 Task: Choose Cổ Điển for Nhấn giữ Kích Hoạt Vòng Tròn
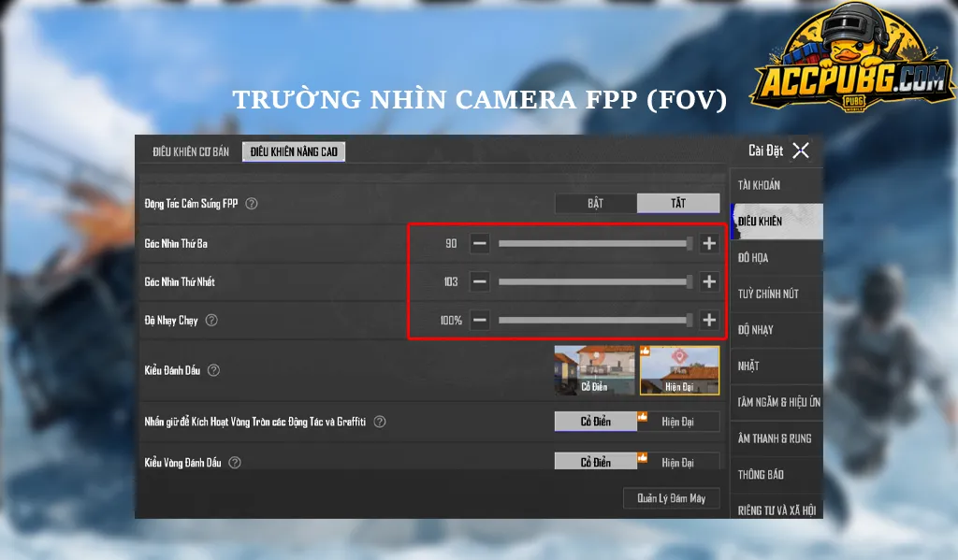point(596,422)
